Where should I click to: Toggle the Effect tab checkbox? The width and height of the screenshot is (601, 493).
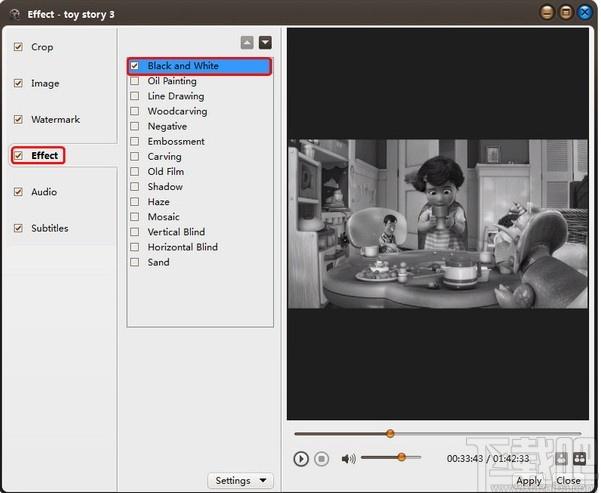click(18, 156)
